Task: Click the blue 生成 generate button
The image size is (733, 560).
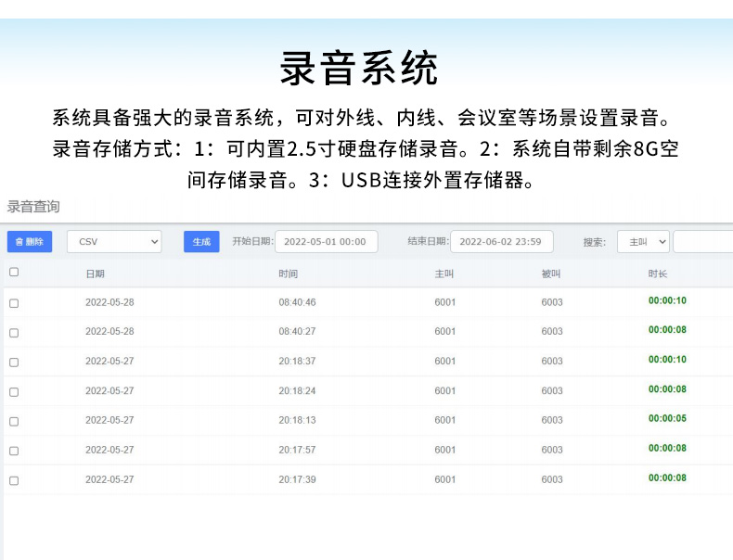Action: (x=201, y=241)
